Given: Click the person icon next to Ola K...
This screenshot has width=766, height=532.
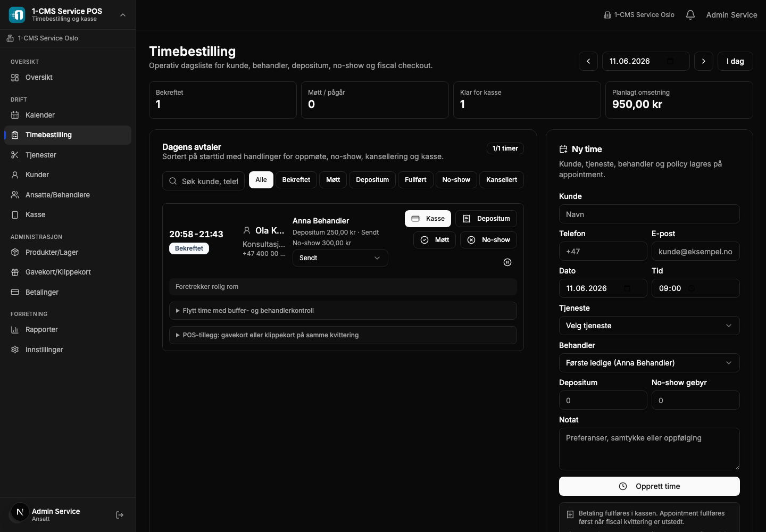Looking at the screenshot, I should [247, 230].
